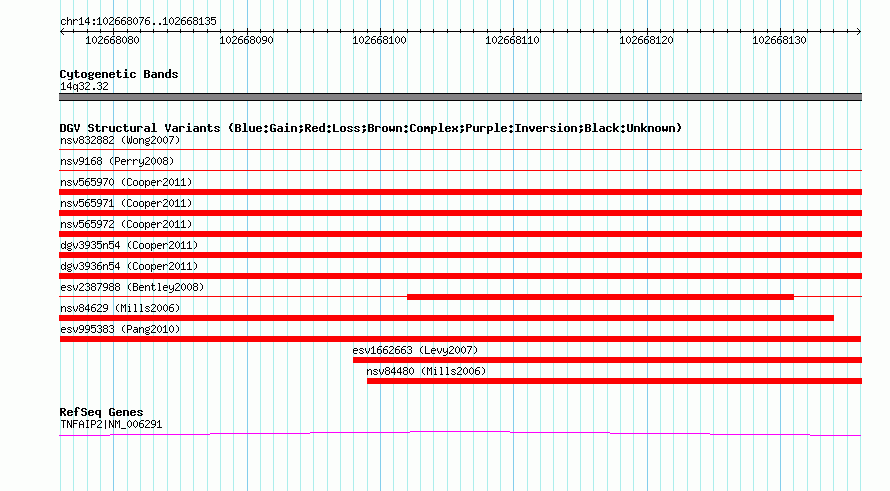Open variant nsv9168 (Perry2008) label
Screen dimensions: 890x491
click(x=117, y=161)
